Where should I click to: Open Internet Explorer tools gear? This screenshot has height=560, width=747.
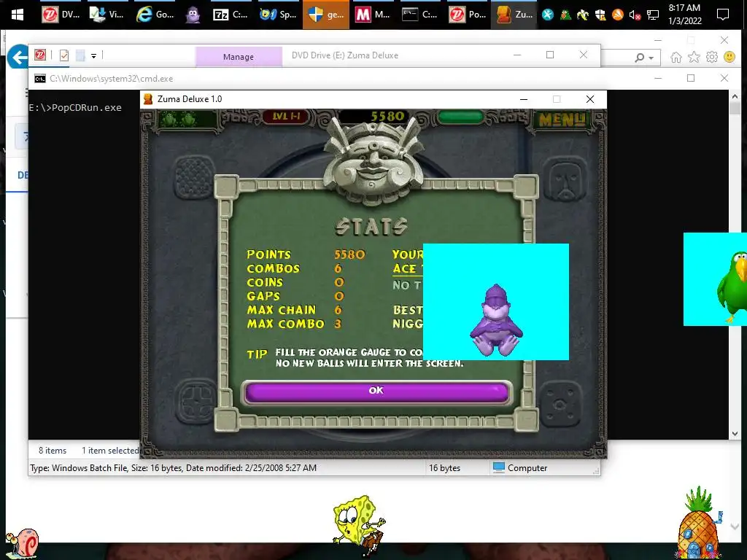point(712,58)
